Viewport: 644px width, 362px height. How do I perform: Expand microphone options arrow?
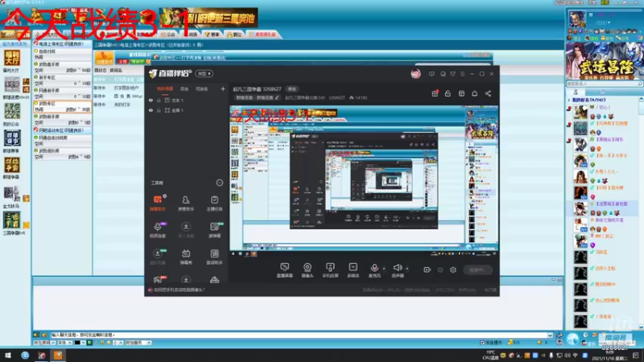[384, 269]
